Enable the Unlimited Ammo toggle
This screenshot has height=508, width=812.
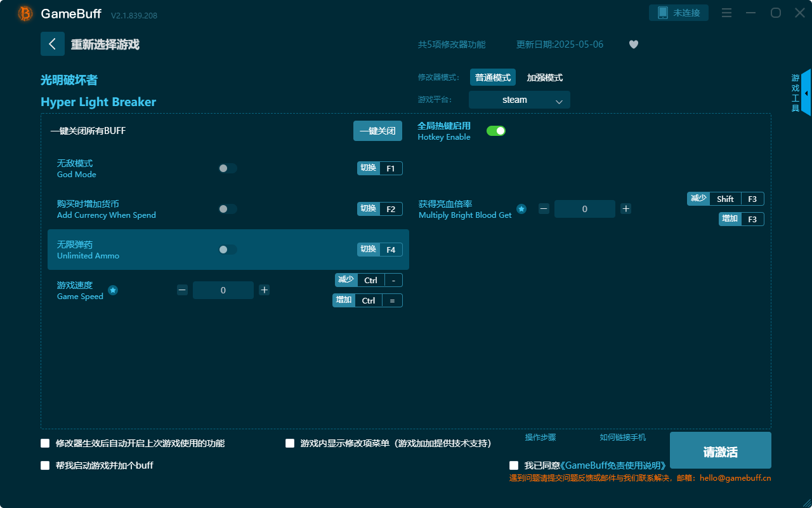coord(228,250)
